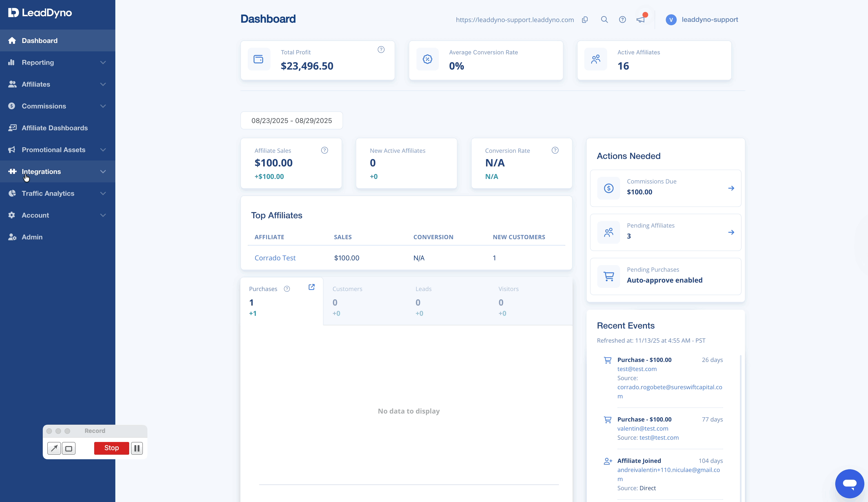The width and height of the screenshot is (868, 502).
Task: Open corrado.rogobete source link
Action: point(670,392)
